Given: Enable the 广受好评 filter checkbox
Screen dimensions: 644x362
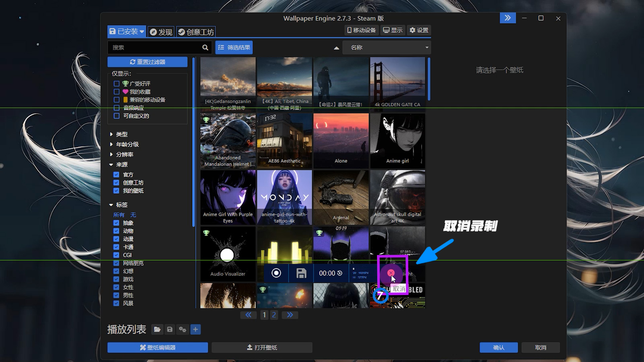Looking at the screenshot, I should [x=117, y=83].
